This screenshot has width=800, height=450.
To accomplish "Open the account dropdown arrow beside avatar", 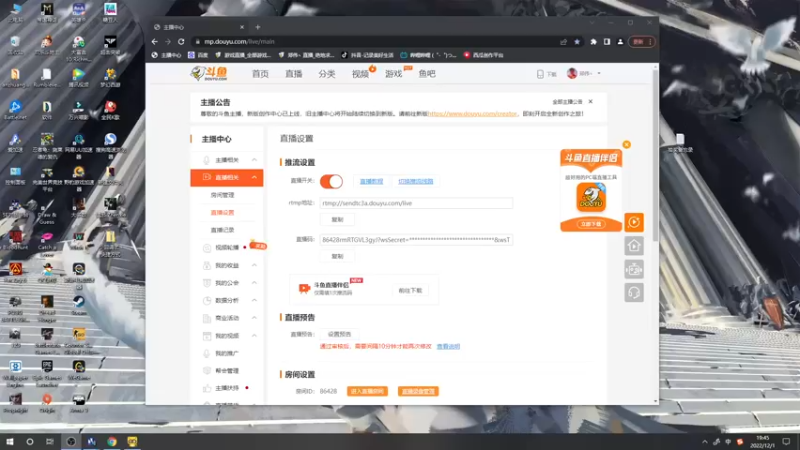I will tap(599, 73).
